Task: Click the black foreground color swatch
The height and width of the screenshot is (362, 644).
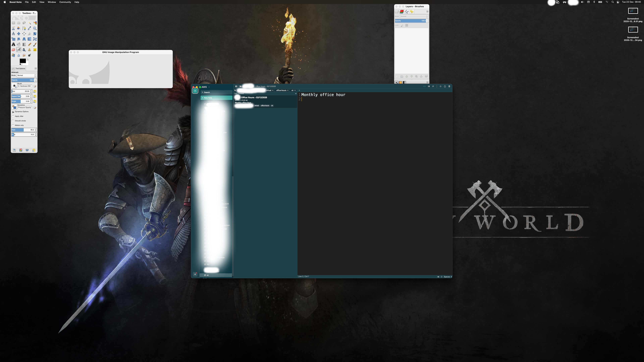Action: coord(22,61)
